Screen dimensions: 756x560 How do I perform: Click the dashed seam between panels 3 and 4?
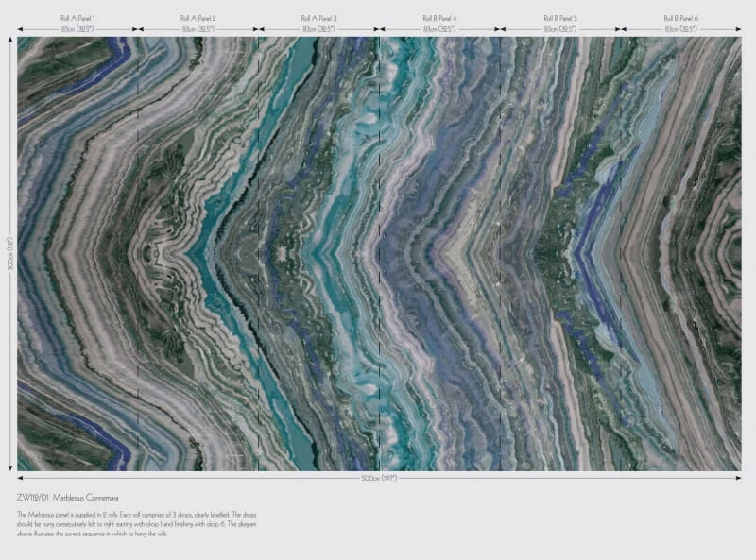pos(380,254)
